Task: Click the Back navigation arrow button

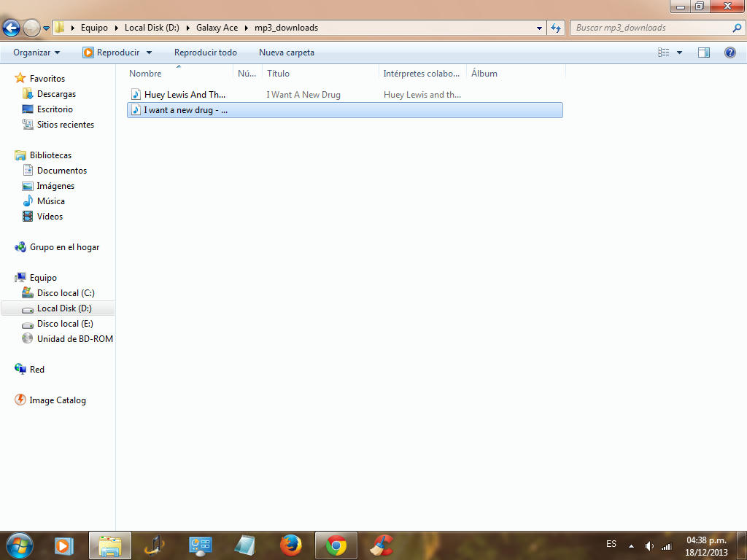Action: click(11, 28)
